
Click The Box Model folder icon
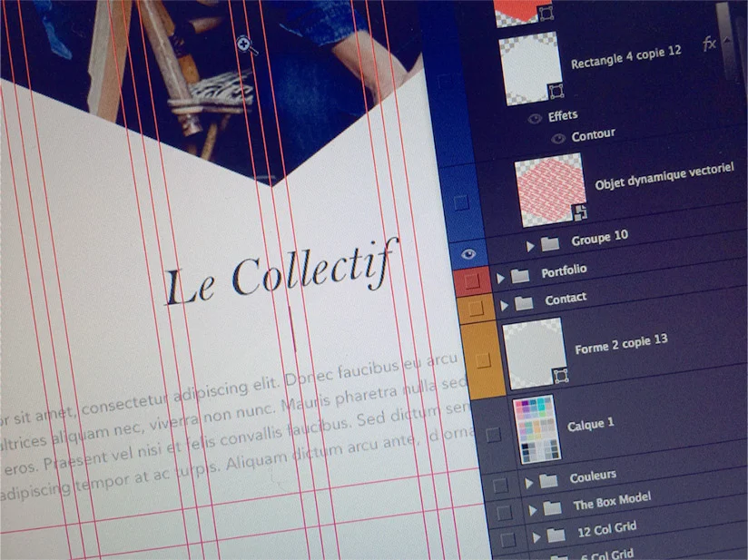click(x=553, y=508)
